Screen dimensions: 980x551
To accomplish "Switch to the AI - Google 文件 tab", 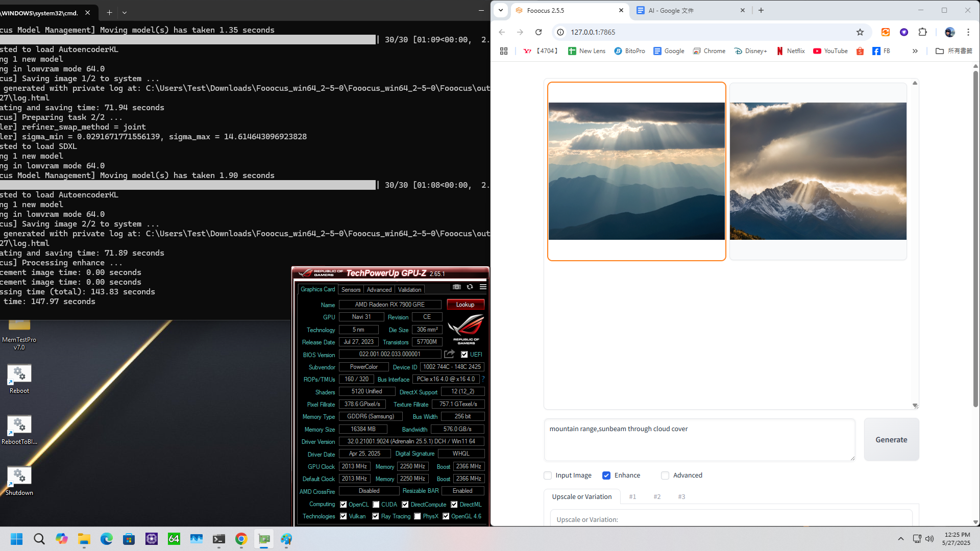I will pyautogui.click(x=690, y=10).
